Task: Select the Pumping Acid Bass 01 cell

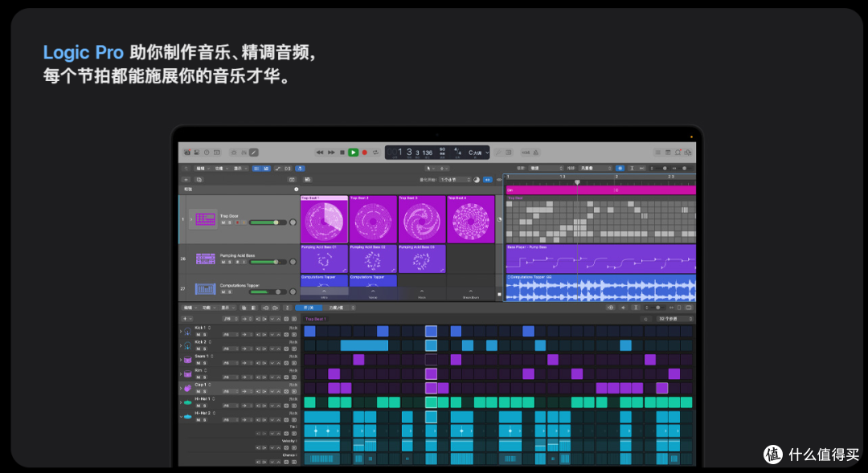Action: pos(325,259)
